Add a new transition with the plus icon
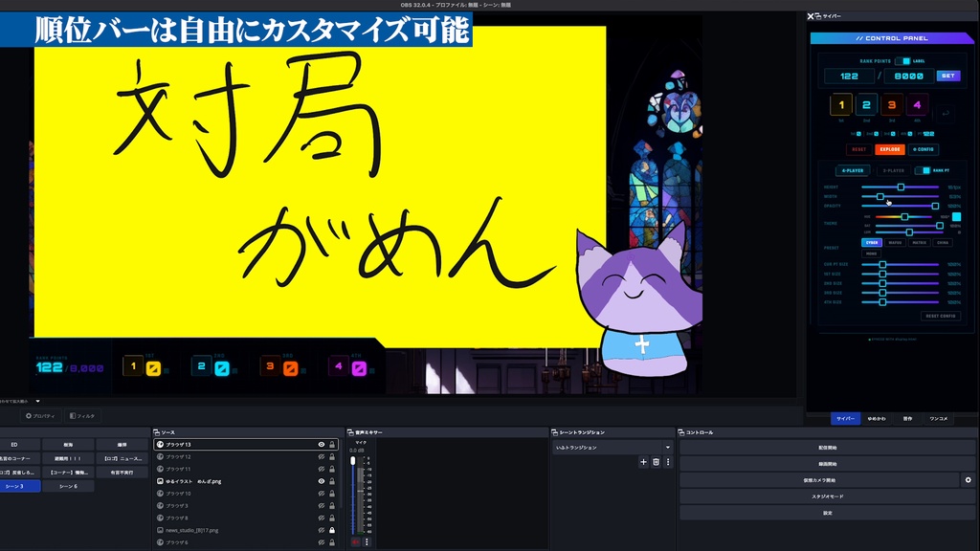This screenshot has width=980, height=551. click(x=643, y=462)
